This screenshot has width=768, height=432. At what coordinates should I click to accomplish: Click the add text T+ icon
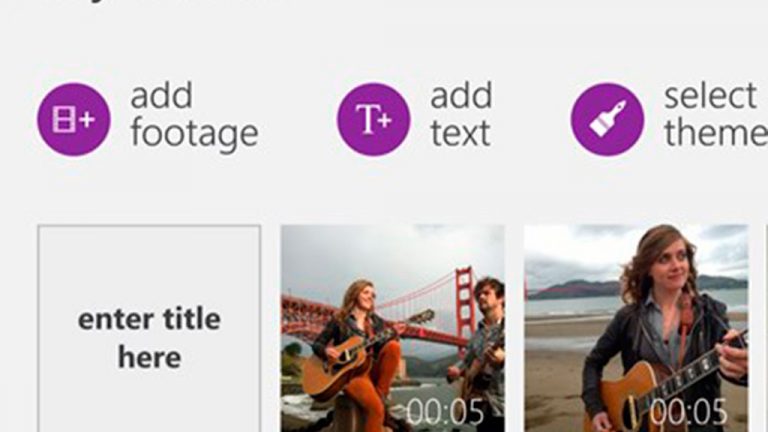[x=374, y=120]
